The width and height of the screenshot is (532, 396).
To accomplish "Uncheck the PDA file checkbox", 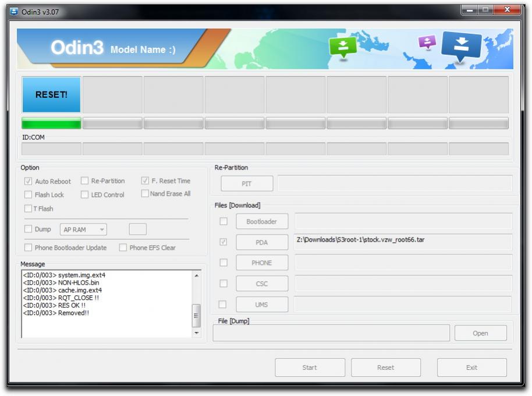I will pyautogui.click(x=224, y=242).
